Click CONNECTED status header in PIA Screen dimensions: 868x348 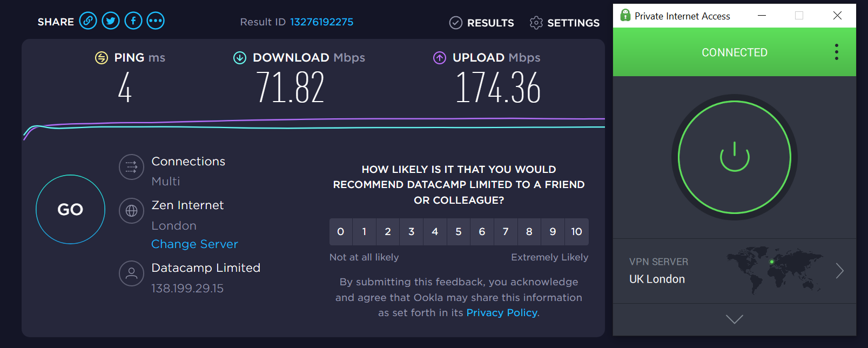pyautogui.click(x=735, y=52)
